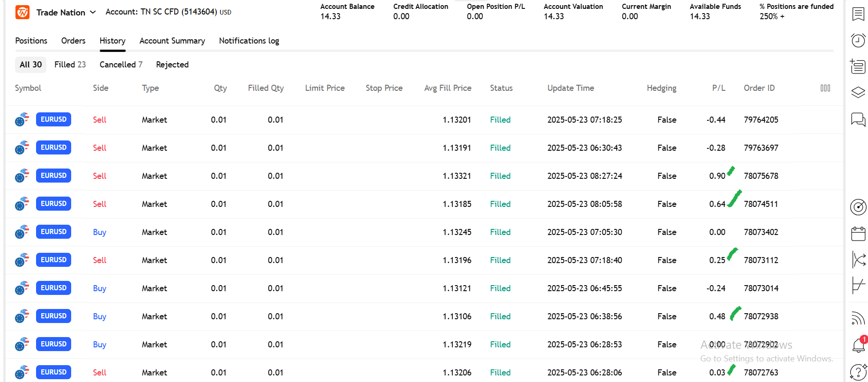Screen dimensions: 868x382
Task: Open the watchlist panel icon
Action: pos(858,15)
